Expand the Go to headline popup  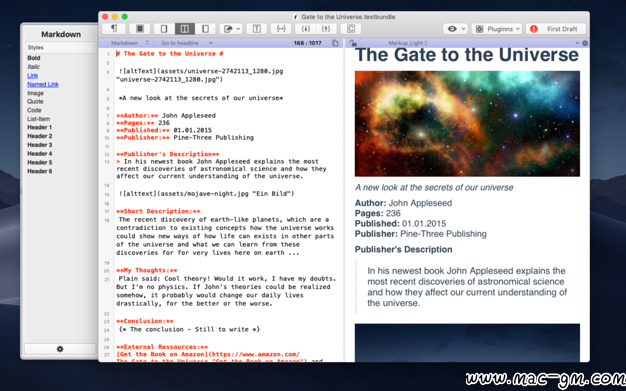(187, 43)
